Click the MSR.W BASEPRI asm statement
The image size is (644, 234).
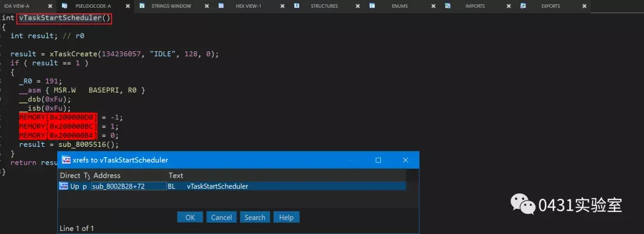pos(82,90)
